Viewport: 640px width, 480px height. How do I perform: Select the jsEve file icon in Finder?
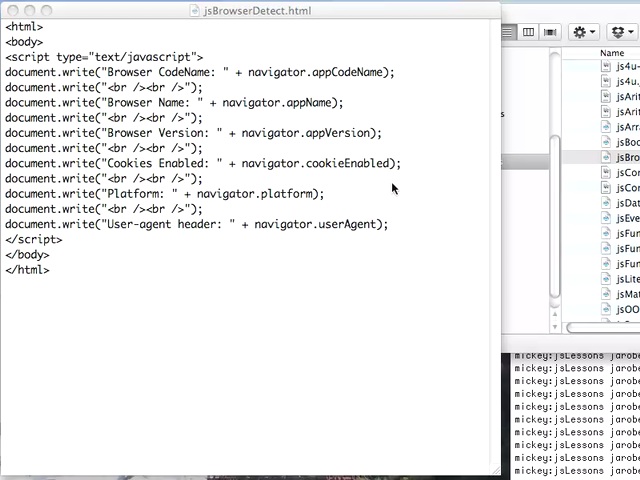pos(606,218)
